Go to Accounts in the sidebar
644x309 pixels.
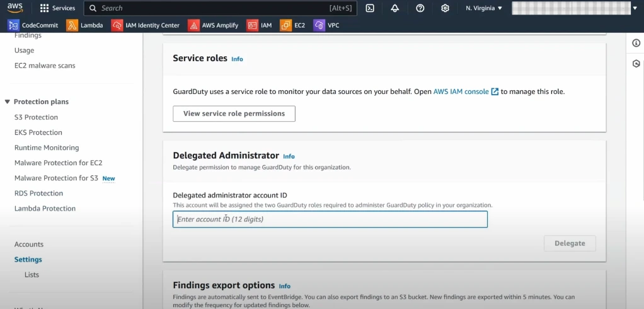[29, 244]
